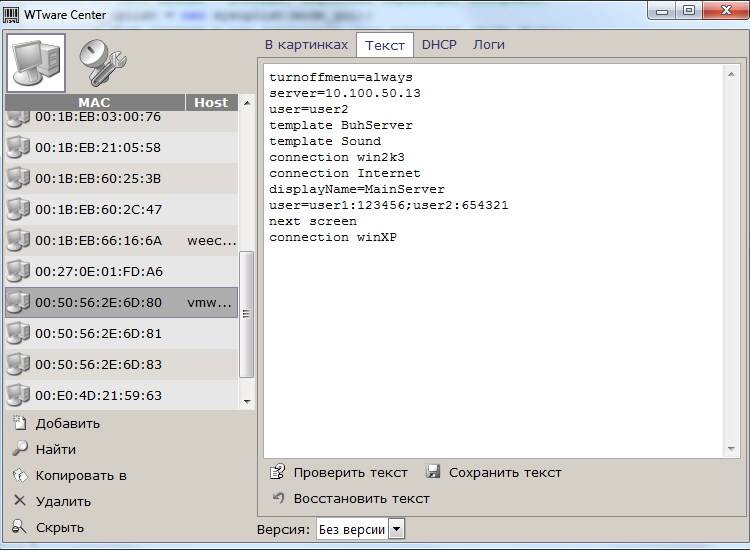750x551 pixels.
Task: Click the host name weec... cell
Action: click(212, 241)
